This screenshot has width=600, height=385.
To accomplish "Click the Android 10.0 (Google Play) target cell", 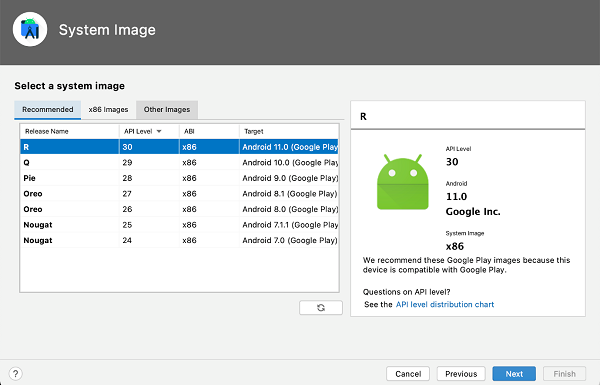I will point(289,162).
